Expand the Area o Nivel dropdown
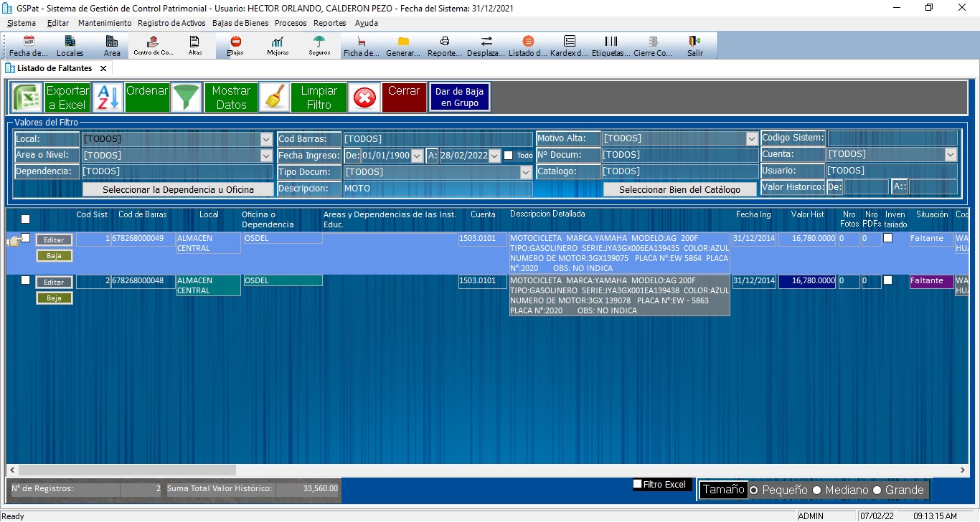 point(266,156)
